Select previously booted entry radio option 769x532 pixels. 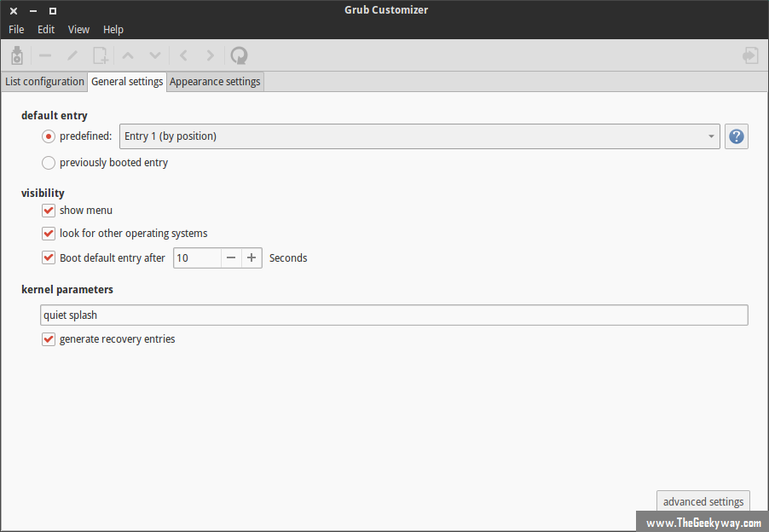pyautogui.click(x=49, y=163)
